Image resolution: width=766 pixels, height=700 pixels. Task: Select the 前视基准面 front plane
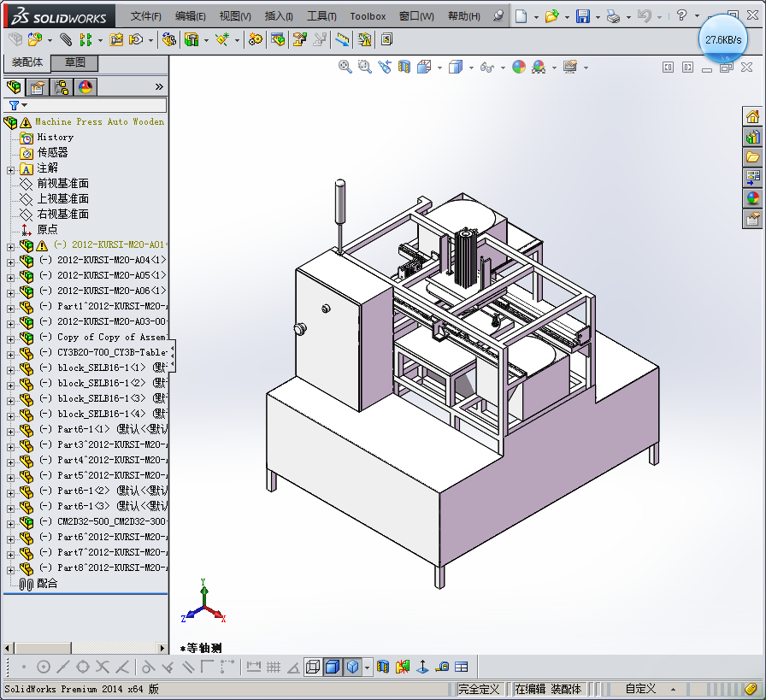point(63,183)
